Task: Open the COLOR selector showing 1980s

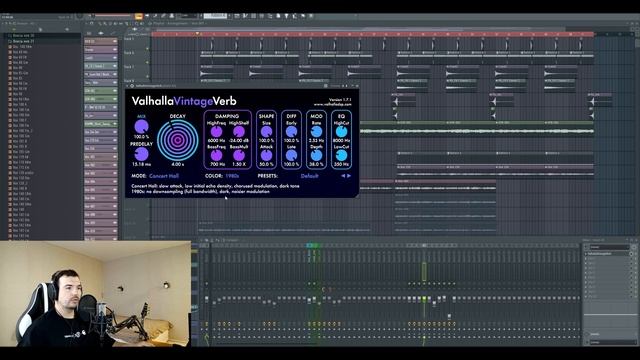Action: tap(232, 176)
